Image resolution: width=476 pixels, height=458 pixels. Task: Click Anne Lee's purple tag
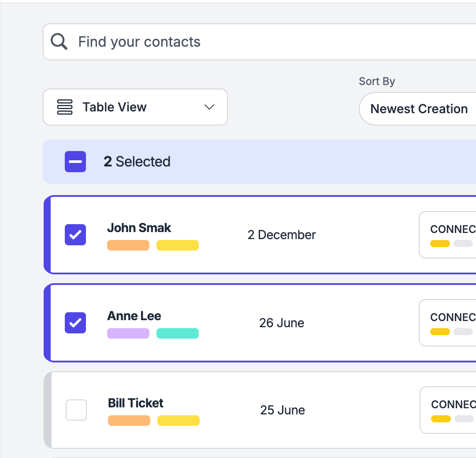(128, 333)
